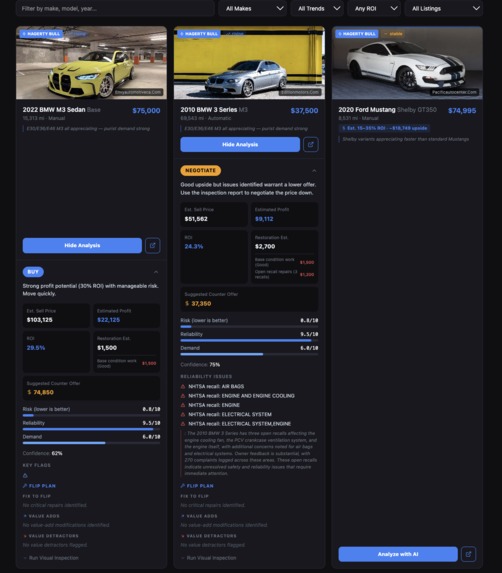Open the silver 2010 BMW 3 Series photo

[x=249, y=62]
